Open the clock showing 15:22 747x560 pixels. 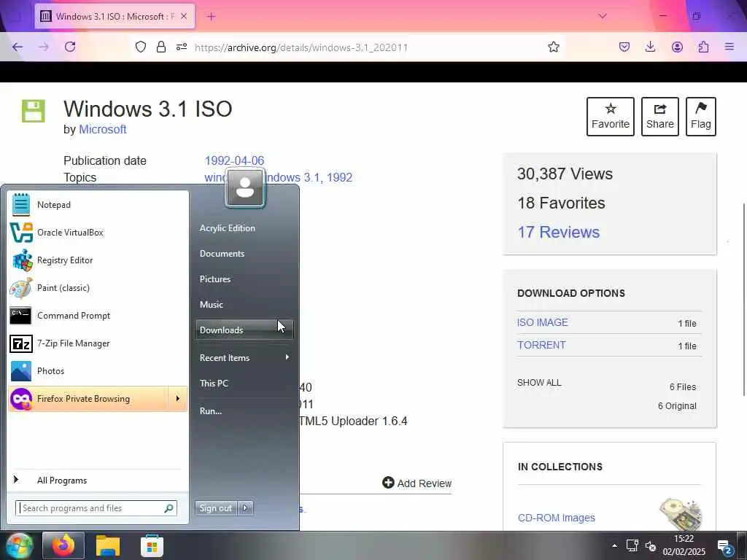pos(684,545)
